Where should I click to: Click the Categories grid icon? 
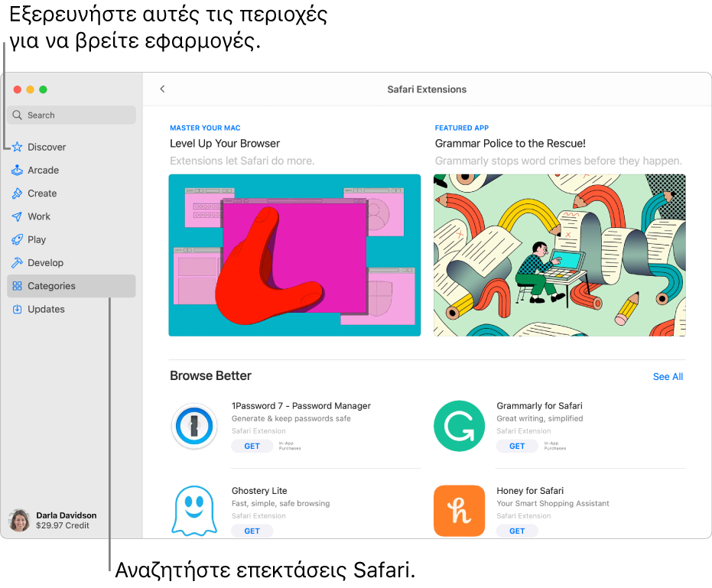click(18, 286)
